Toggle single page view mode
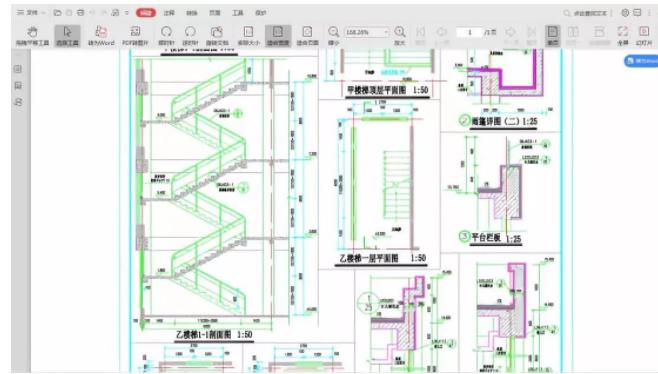Image resolution: width=658 pixels, height=374 pixels. click(x=553, y=36)
